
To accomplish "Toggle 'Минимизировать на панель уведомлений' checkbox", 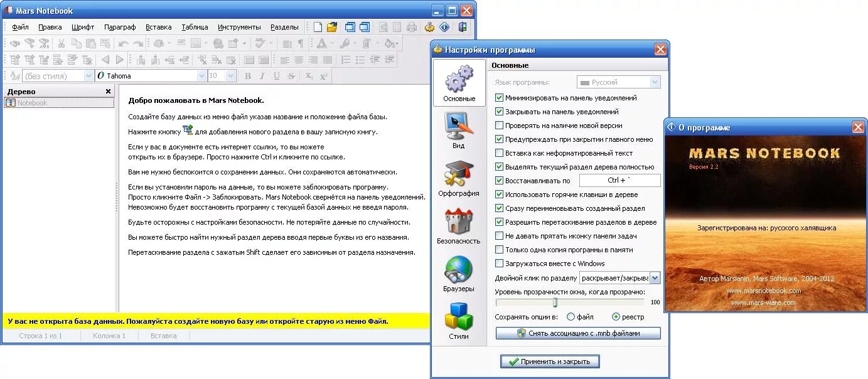I will tap(500, 98).
